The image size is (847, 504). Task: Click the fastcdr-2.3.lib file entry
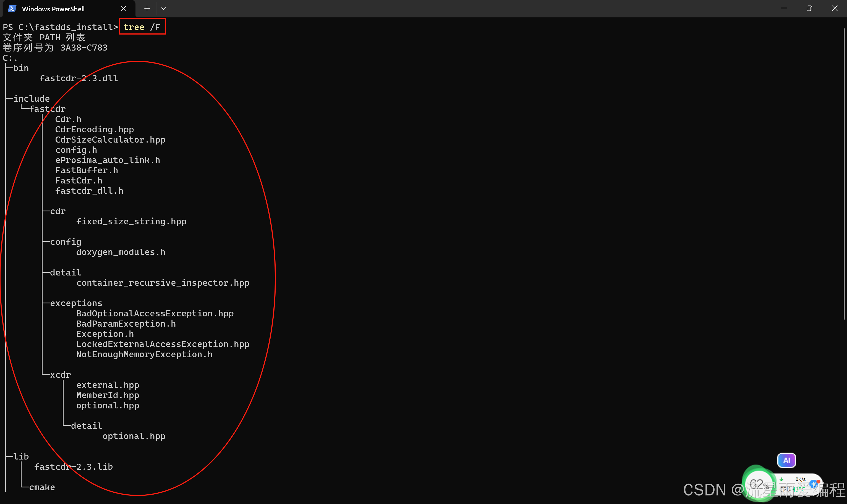74,467
